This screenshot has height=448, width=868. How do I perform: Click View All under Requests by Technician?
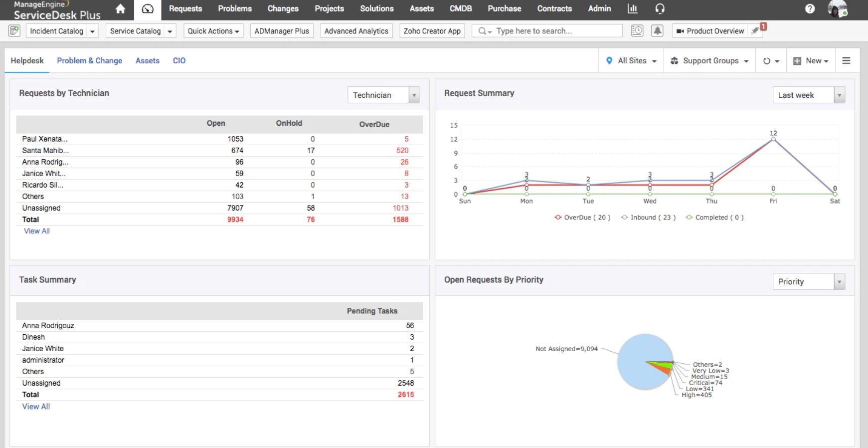coord(37,231)
